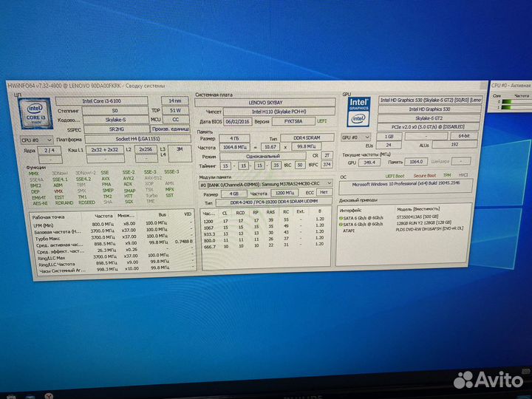This screenshot has width=532, height=399.
Task: Click the 'MMX' feature label
Action: pyautogui.click(x=33, y=174)
